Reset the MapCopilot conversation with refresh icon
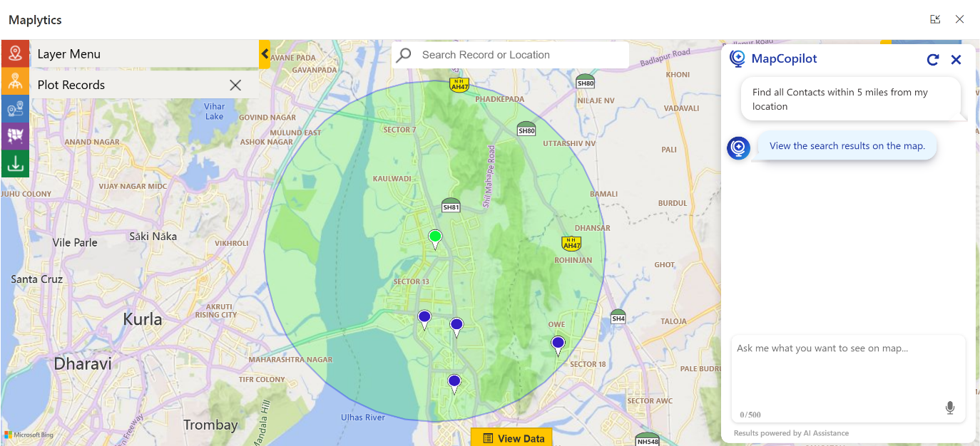This screenshot has height=446, width=980. click(x=933, y=60)
